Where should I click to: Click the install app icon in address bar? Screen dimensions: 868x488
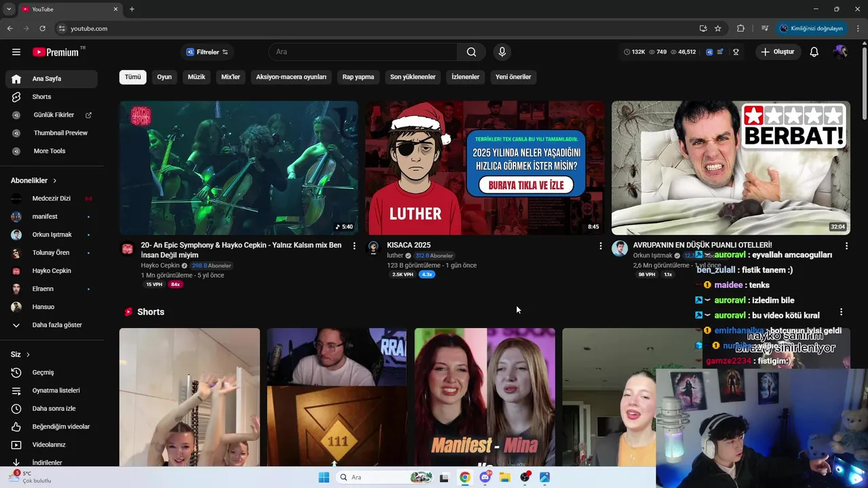pos(703,28)
